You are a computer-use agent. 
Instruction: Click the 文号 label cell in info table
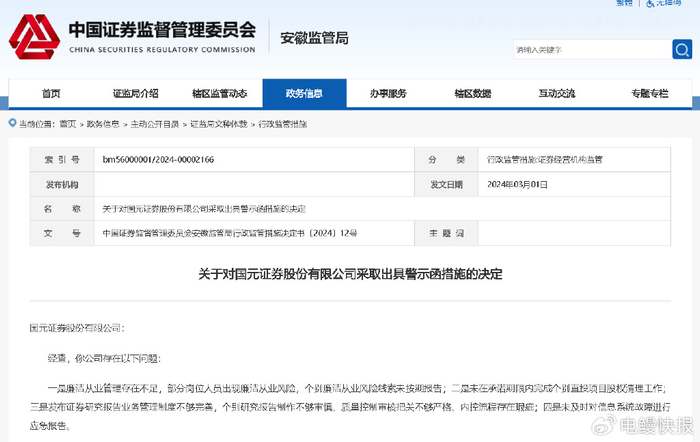[62, 233]
